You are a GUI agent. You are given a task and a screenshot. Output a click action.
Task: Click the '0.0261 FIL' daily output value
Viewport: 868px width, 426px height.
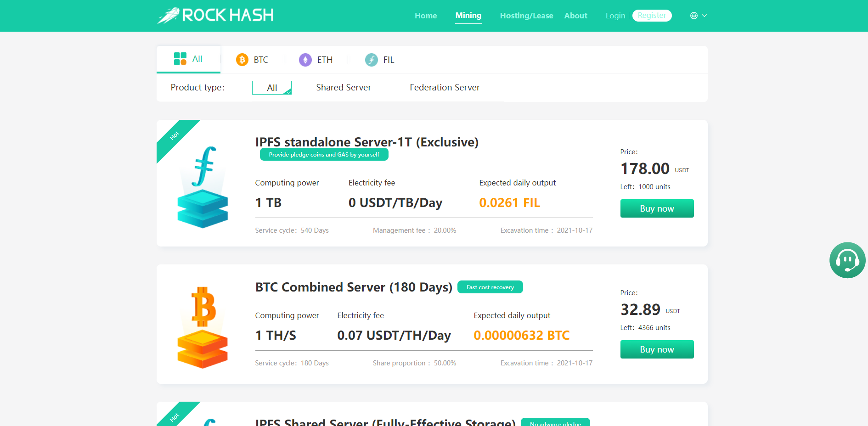click(509, 202)
